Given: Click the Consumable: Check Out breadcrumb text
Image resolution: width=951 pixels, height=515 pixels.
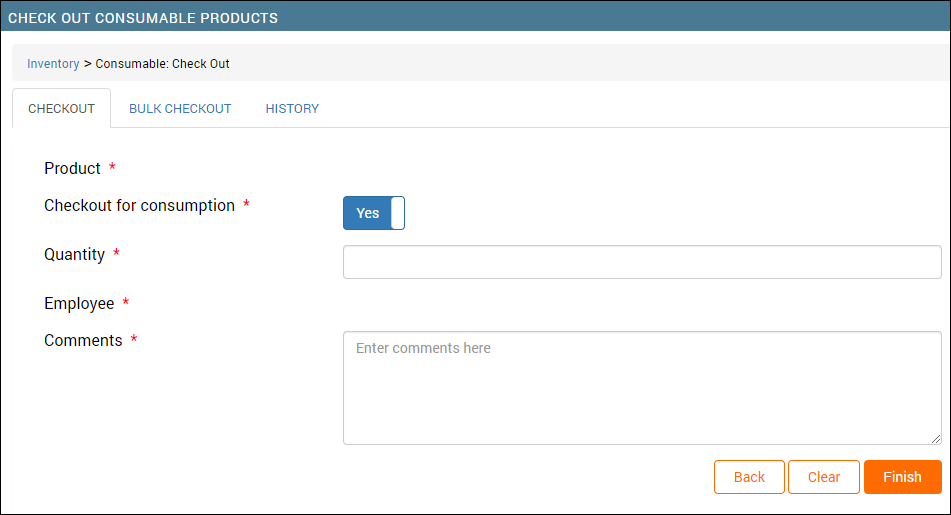Looking at the screenshot, I should click(x=163, y=64).
